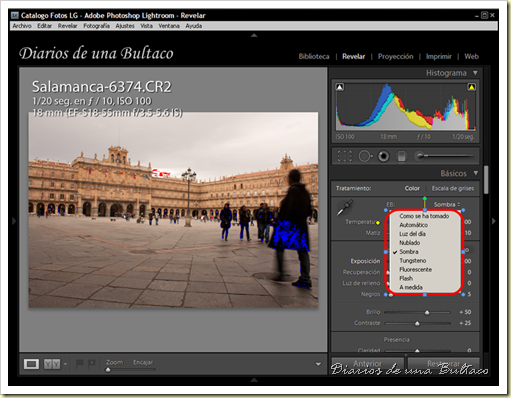The width and height of the screenshot is (511, 398).
Task: Choose Color treatment
Action: point(412,188)
